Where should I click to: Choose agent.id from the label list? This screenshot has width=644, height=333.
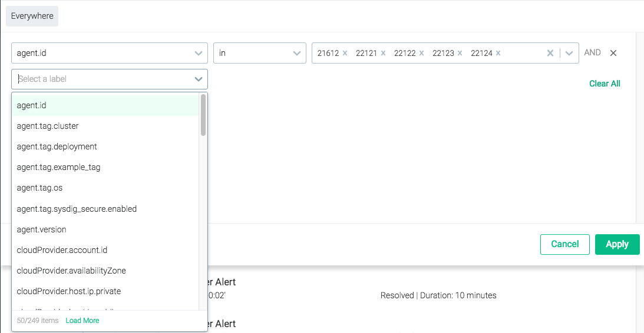[105, 105]
